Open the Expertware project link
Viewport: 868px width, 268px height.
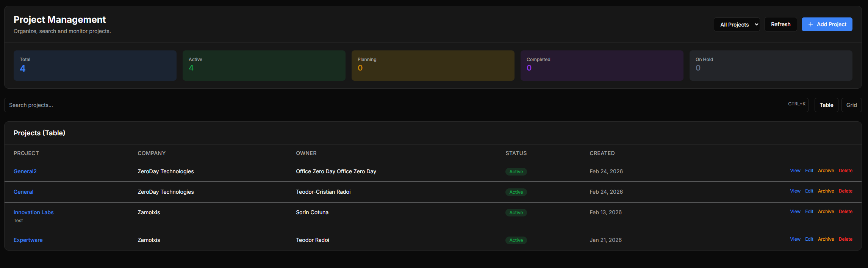click(x=28, y=240)
